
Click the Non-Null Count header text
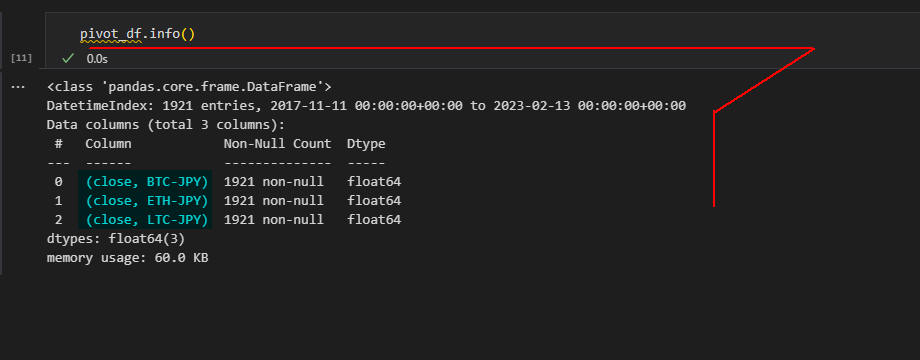pyautogui.click(x=278, y=144)
